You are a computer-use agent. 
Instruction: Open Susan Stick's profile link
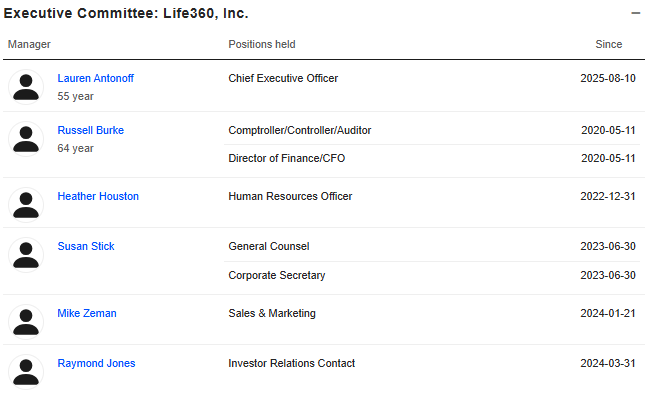pos(86,246)
